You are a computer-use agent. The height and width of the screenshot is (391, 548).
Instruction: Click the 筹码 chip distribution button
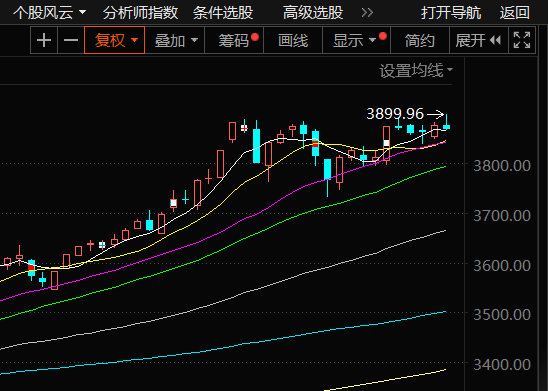point(234,41)
